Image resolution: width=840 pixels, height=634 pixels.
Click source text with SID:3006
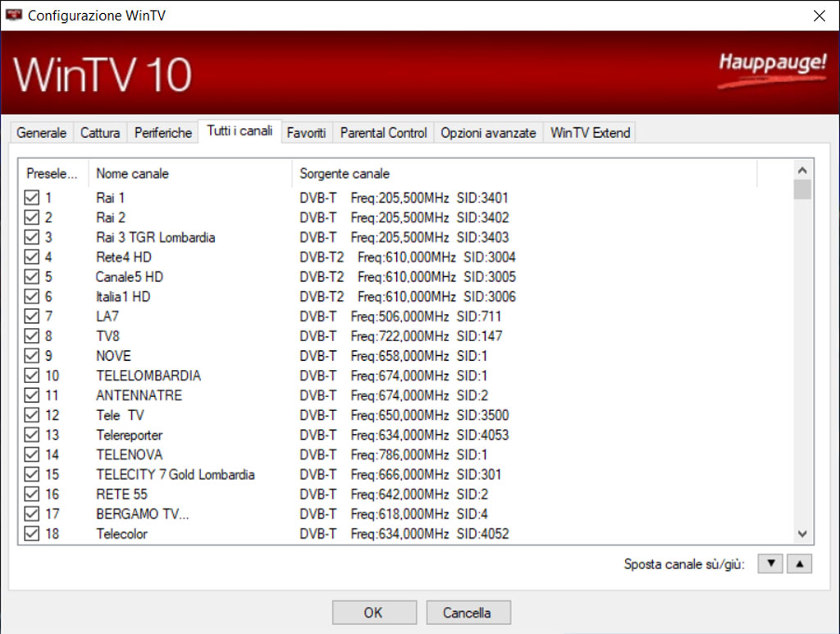pos(408,297)
